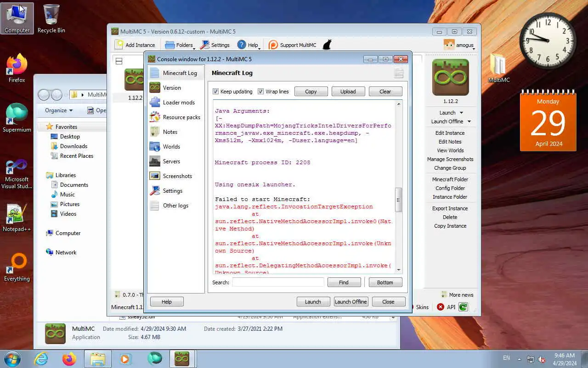Viewport: 588px width, 368px height.
Task: Click More news in MultiMC status bar
Action: click(457, 295)
